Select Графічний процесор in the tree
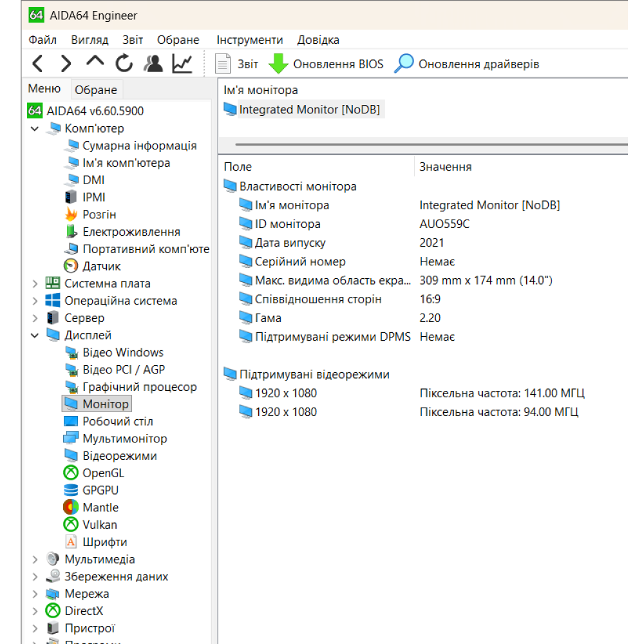This screenshot has width=644, height=644. pyautogui.click(x=139, y=387)
